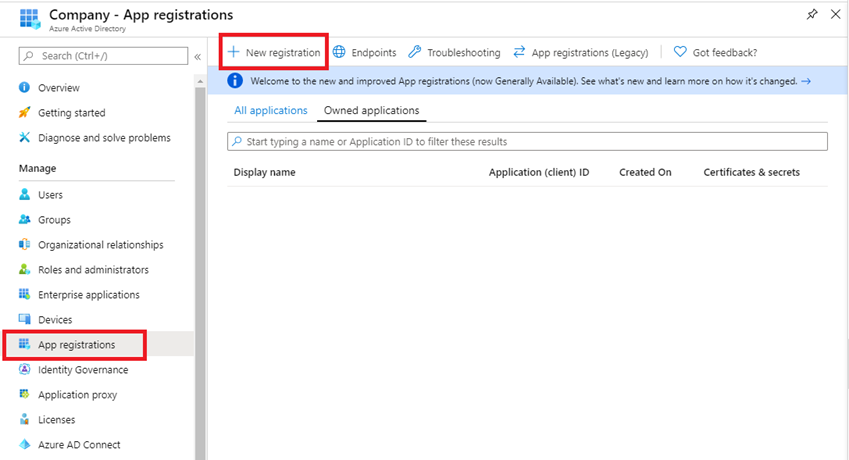The image size is (849, 460).
Task: Click the Overview info icon
Action: tap(24, 87)
